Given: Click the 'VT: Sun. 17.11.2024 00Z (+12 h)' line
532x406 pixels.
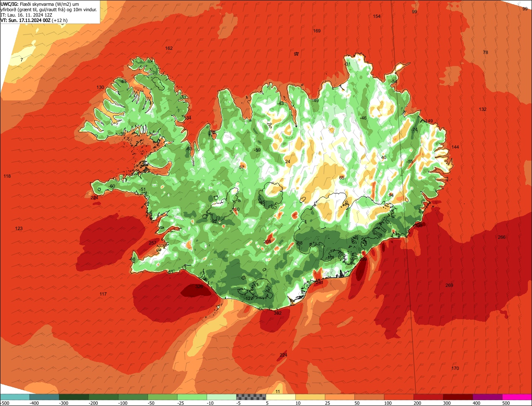Looking at the screenshot, I should pos(34,20).
